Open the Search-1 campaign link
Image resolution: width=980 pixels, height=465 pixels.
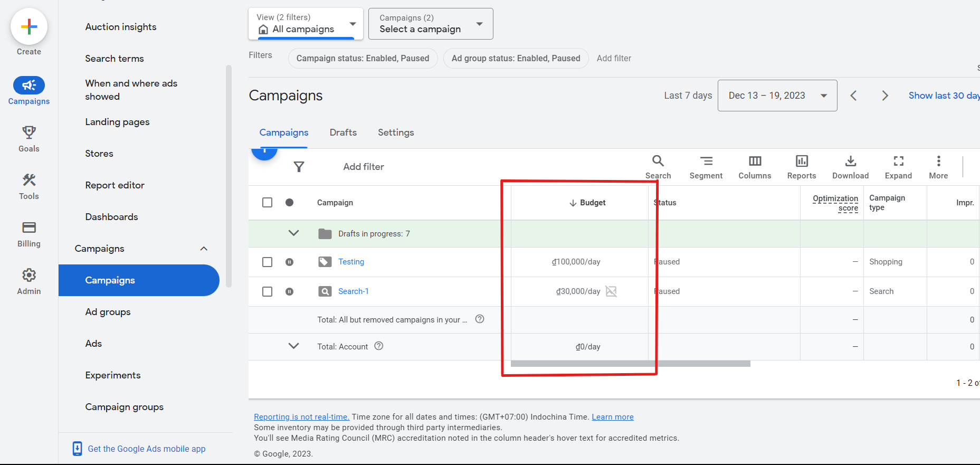(x=353, y=291)
